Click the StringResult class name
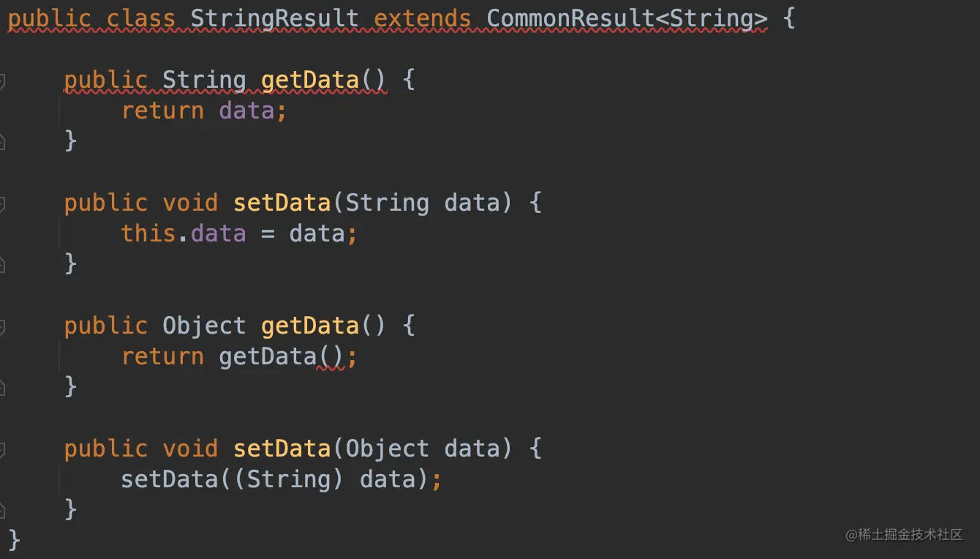This screenshot has width=980, height=559. tap(275, 18)
